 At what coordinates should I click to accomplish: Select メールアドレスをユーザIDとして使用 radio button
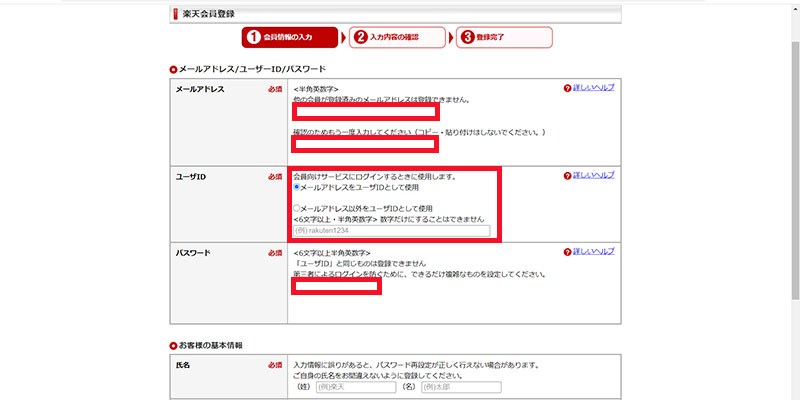[297, 187]
